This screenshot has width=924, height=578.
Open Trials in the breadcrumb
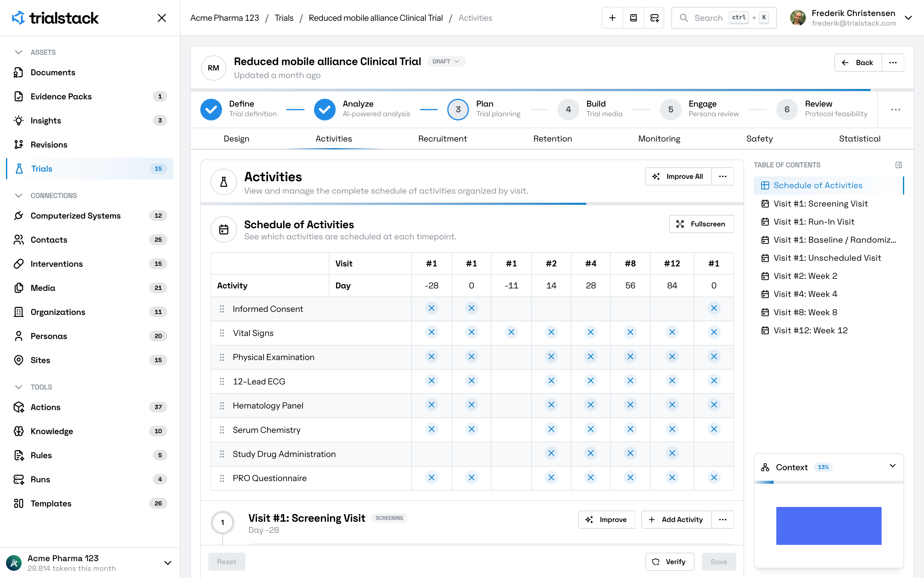pyautogui.click(x=284, y=18)
